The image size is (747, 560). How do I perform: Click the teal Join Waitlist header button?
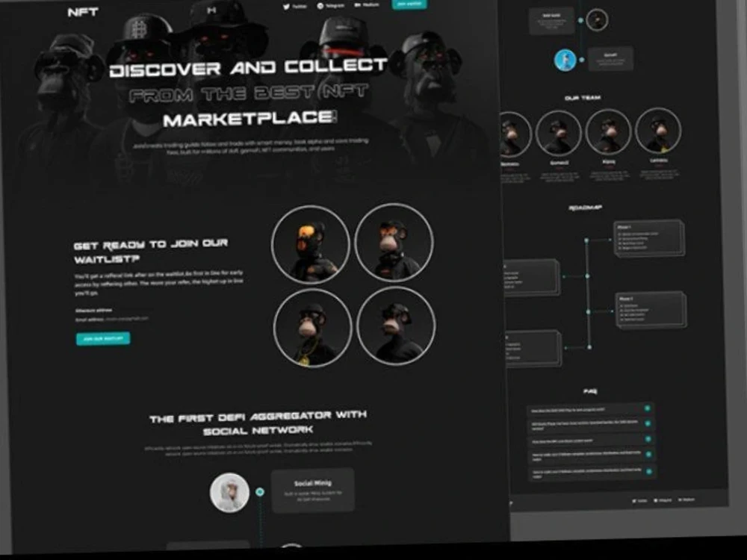[x=409, y=4]
